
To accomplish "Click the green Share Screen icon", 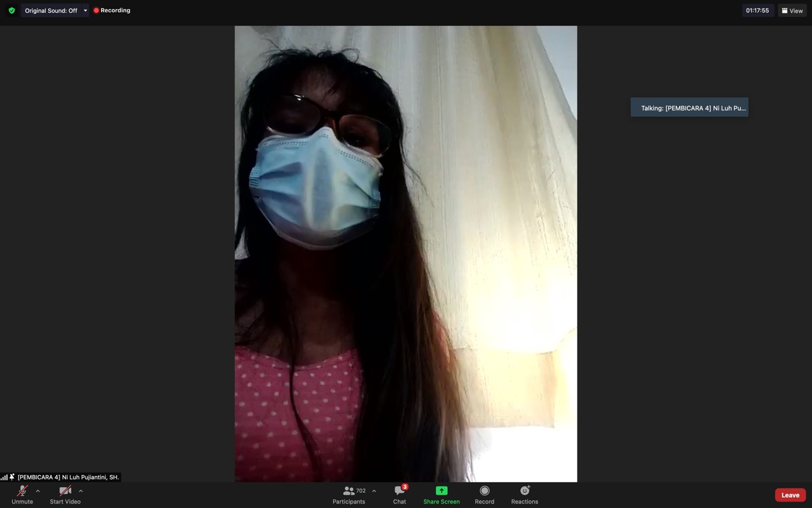I will (x=441, y=491).
